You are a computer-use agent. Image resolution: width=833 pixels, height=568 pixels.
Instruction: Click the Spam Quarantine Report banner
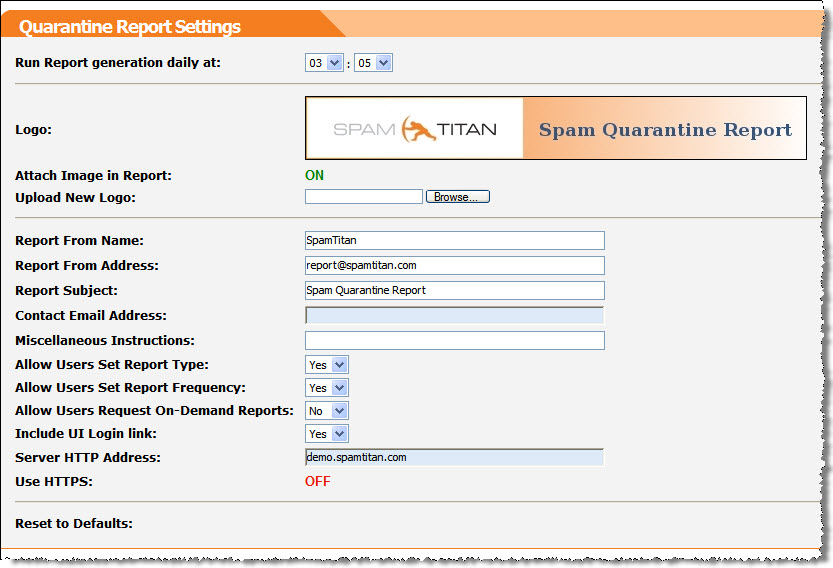(665, 129)
